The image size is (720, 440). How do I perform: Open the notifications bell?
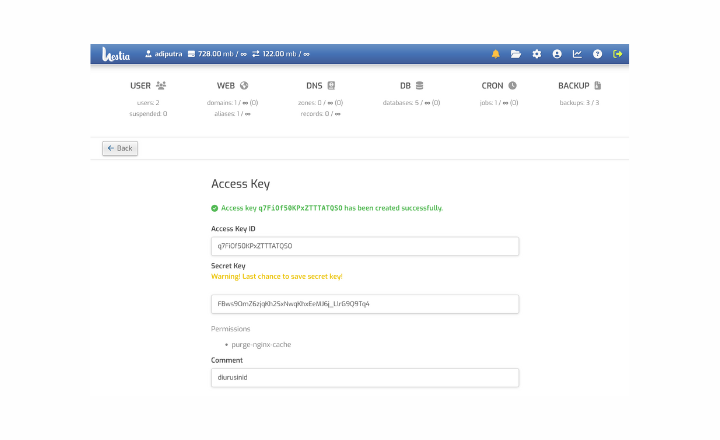pos(495,54)
